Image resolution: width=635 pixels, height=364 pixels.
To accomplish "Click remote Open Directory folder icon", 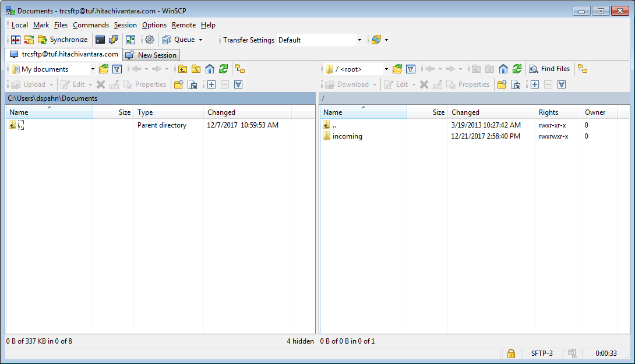I will click(397, 69).
